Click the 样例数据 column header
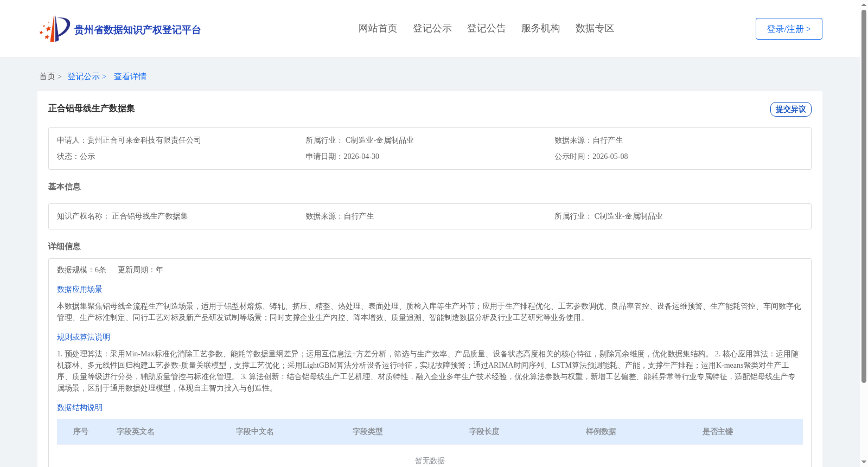This screenshot has width=868, height=467. click(x=601, y=432)
